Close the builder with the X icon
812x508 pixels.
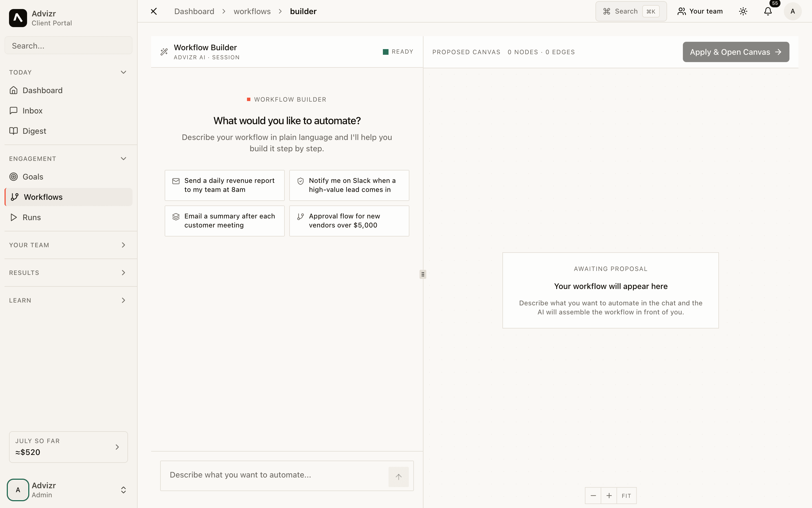tap(154, 11)
